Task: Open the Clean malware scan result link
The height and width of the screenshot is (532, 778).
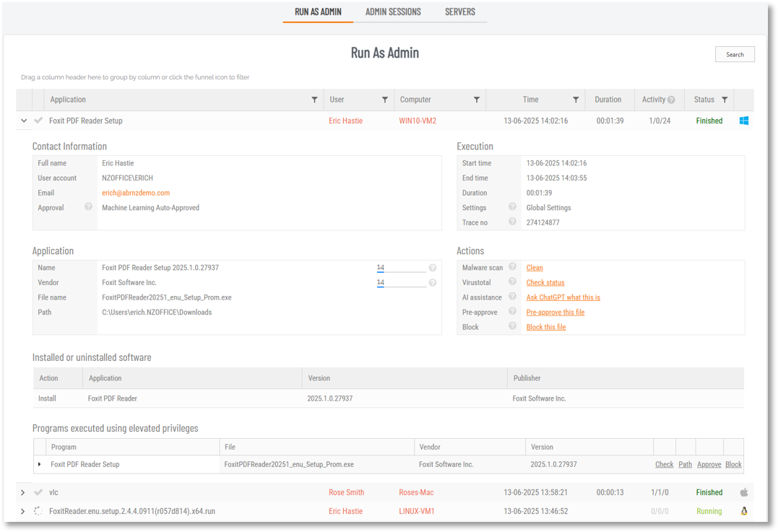Action: (535, 268)
